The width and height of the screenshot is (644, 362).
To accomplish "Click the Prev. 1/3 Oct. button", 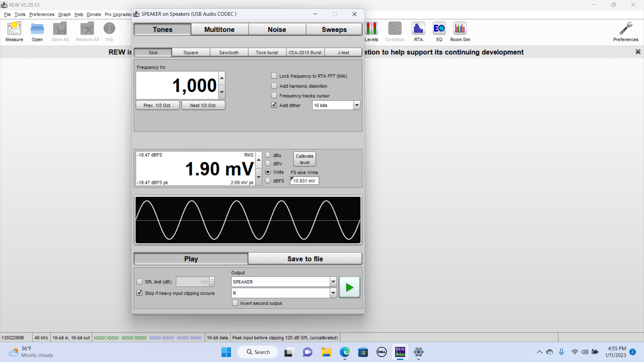I will pos(157,105).
